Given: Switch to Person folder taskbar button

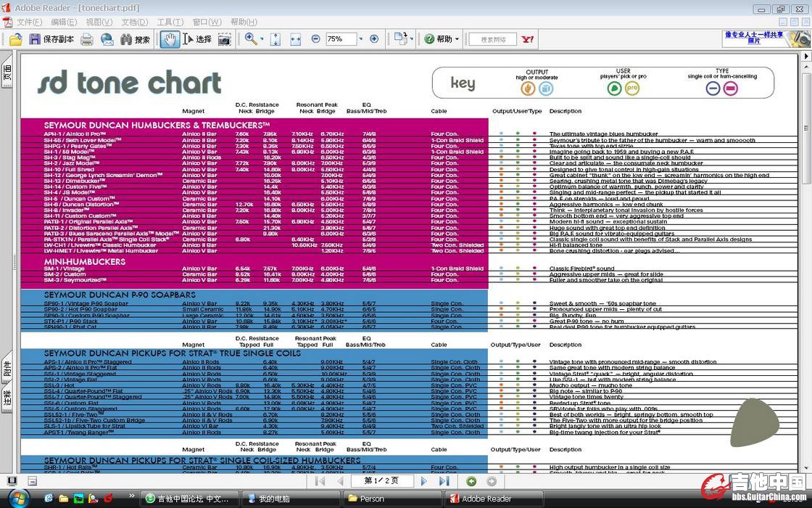Looking at the screenshot, I should [x=391, y=499].
